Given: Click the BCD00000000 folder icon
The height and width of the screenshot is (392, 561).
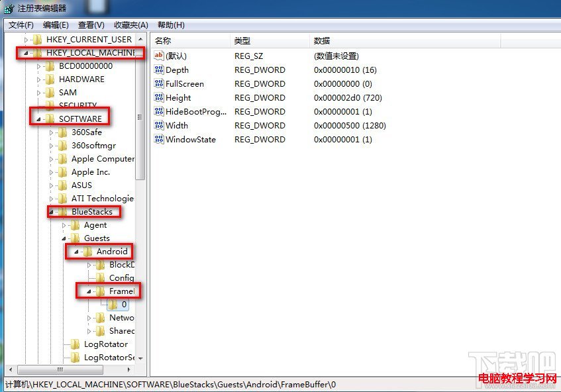Looking at the screenshot, I should pos(50,66).
